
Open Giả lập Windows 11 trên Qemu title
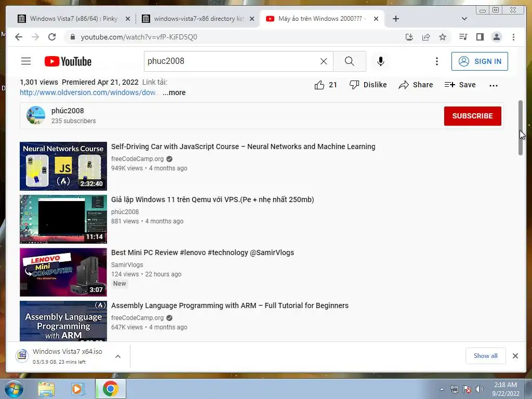212,199
